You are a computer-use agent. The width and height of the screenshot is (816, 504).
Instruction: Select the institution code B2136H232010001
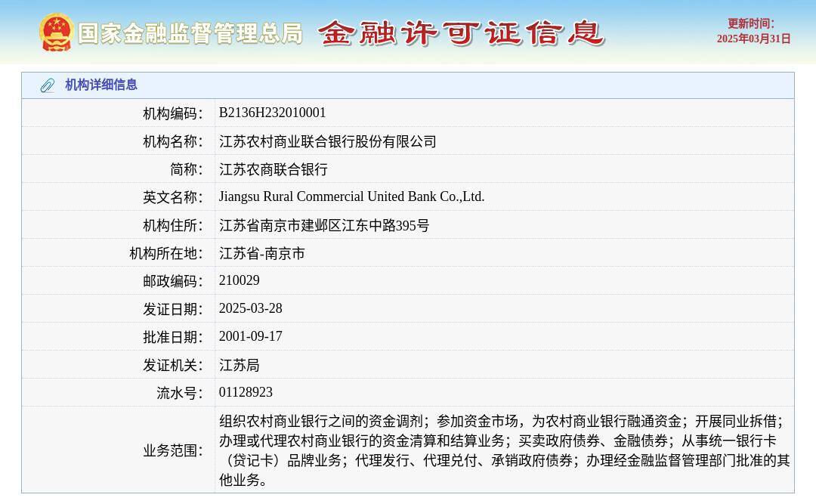pos(272,112)
